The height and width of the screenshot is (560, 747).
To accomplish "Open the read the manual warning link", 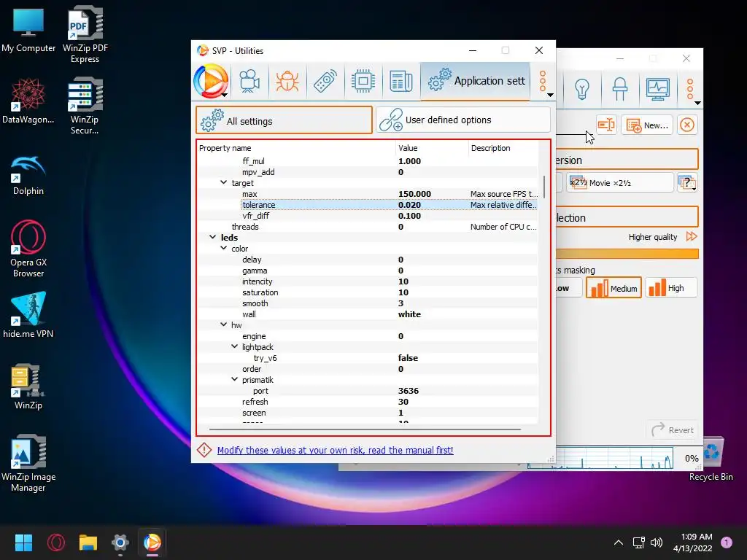I will pos(335,450).
